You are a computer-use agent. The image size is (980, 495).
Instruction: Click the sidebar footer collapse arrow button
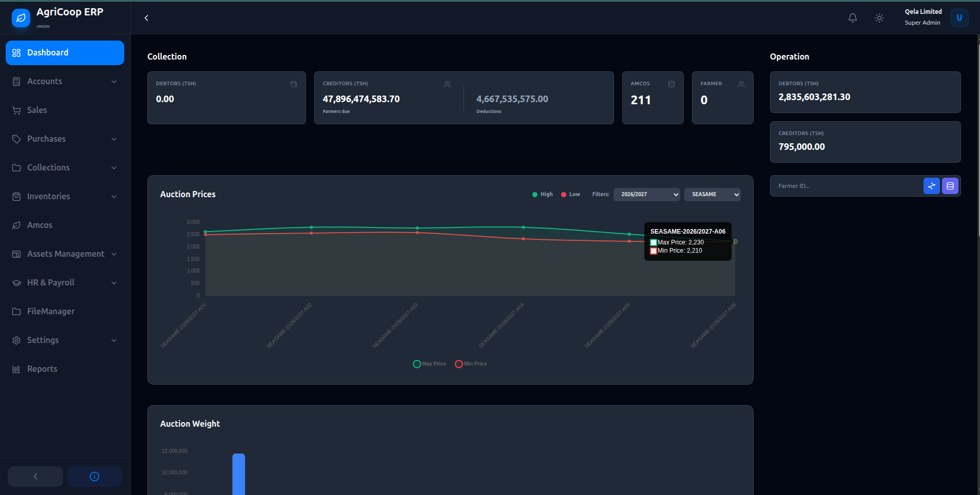35,477
